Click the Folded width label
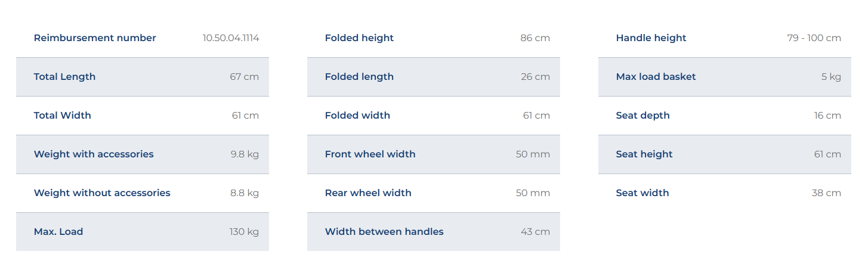The width and height of the screenshot is (868, 279). (x=357, y=116)
